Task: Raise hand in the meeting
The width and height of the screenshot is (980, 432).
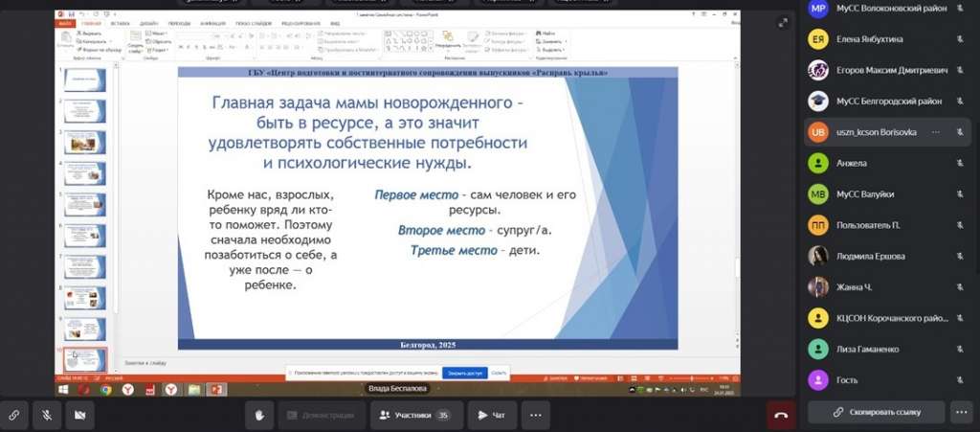Action: point(259,415)
